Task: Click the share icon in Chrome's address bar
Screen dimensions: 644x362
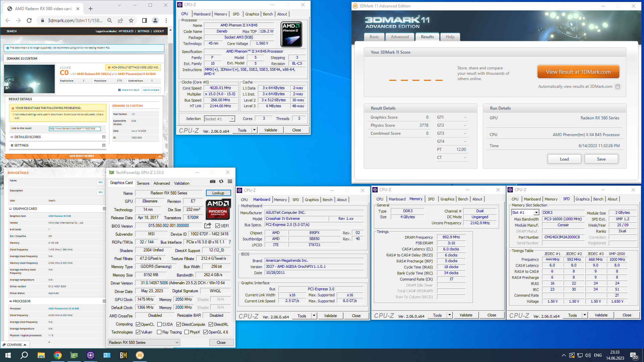Action: coord(120,20)
